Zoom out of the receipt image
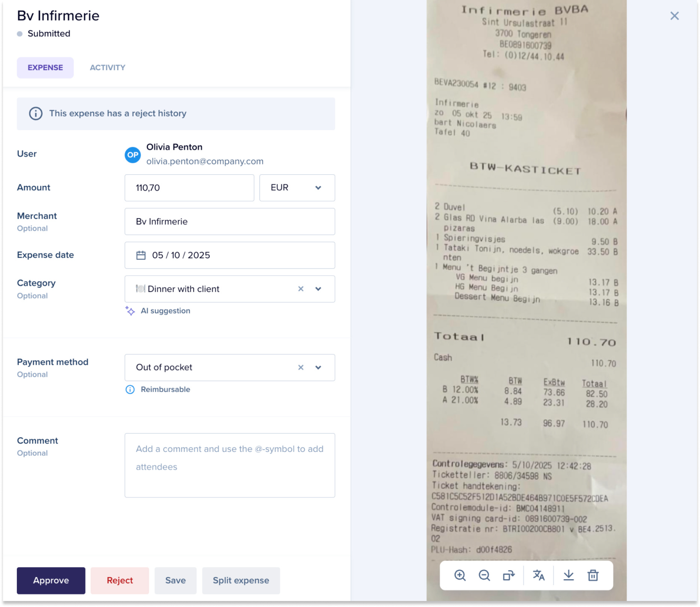The image size is (700, 607). coord(484,575)
